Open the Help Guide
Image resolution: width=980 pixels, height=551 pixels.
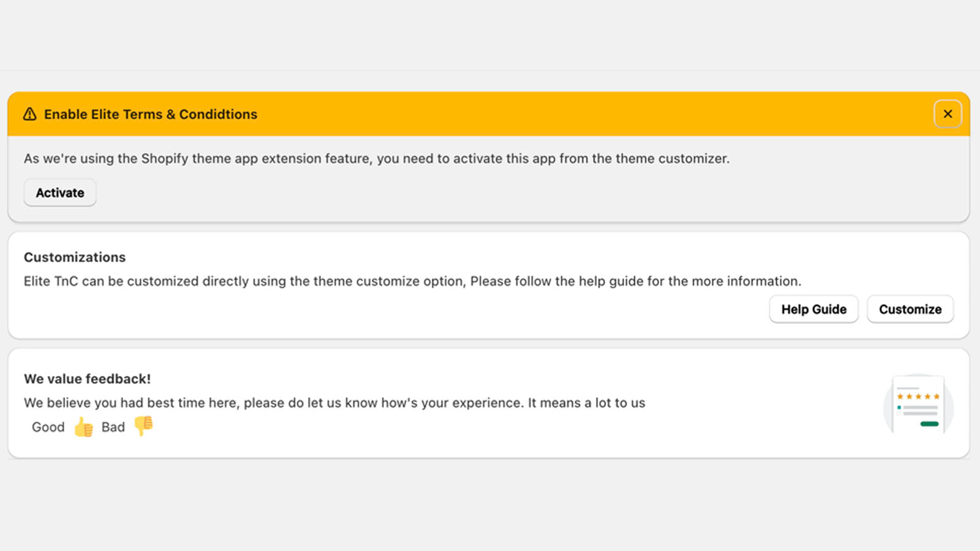(813, 309)
